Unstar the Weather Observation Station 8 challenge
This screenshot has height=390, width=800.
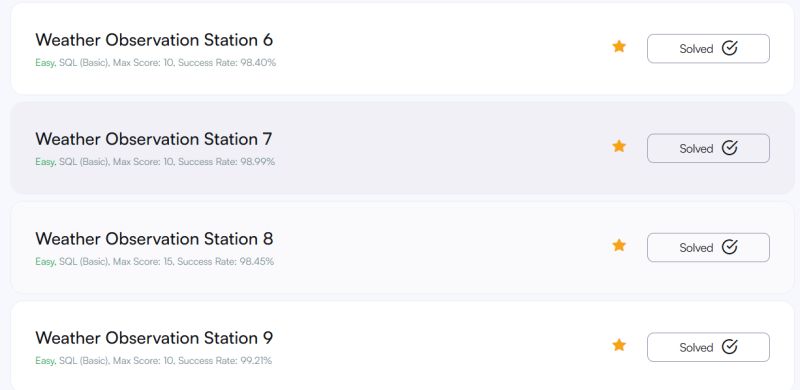pos(619,245)
